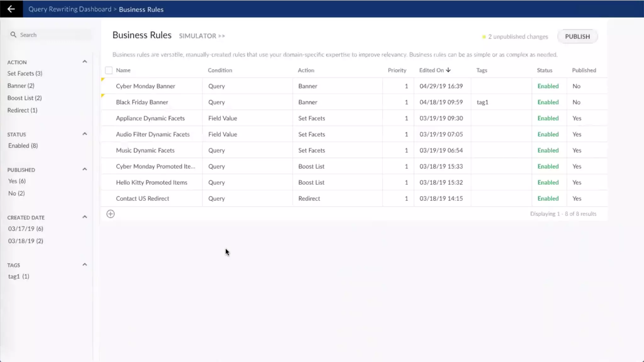Collapse the Status filter section
Viewport: 644px width, 362px height.
coord(85,134)
